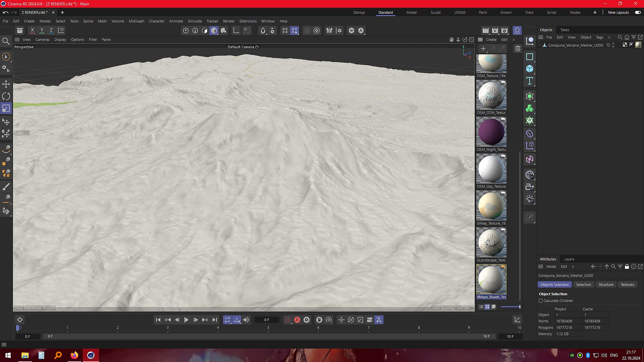
Task: Open the MoGraph cloner icon
Action: click(x=530, y=120)
